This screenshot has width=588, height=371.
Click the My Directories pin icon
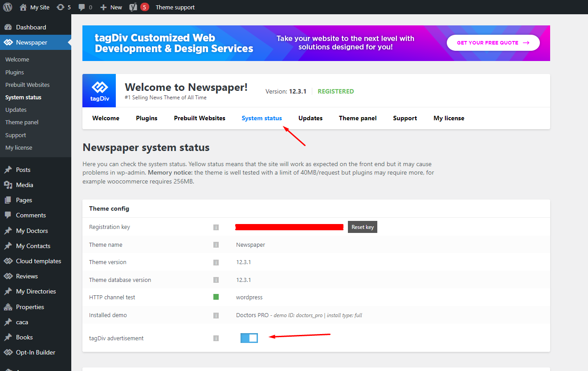pos(8,291)
